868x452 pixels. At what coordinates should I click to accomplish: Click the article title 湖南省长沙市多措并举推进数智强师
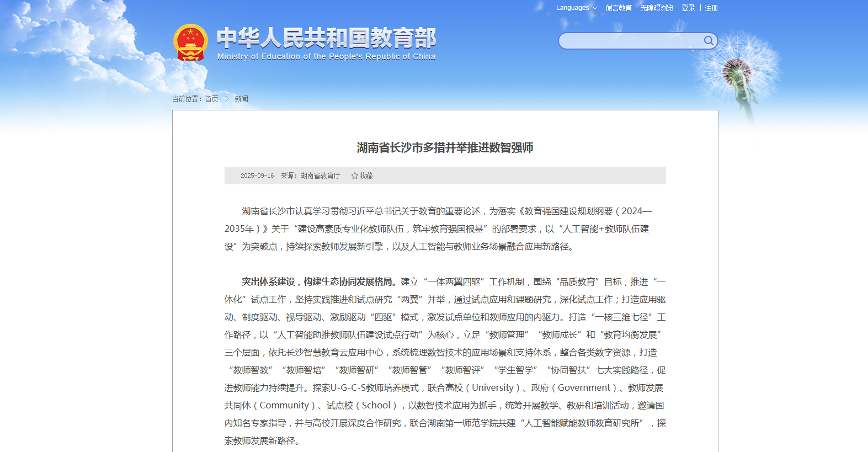click(x=445, y=147)
